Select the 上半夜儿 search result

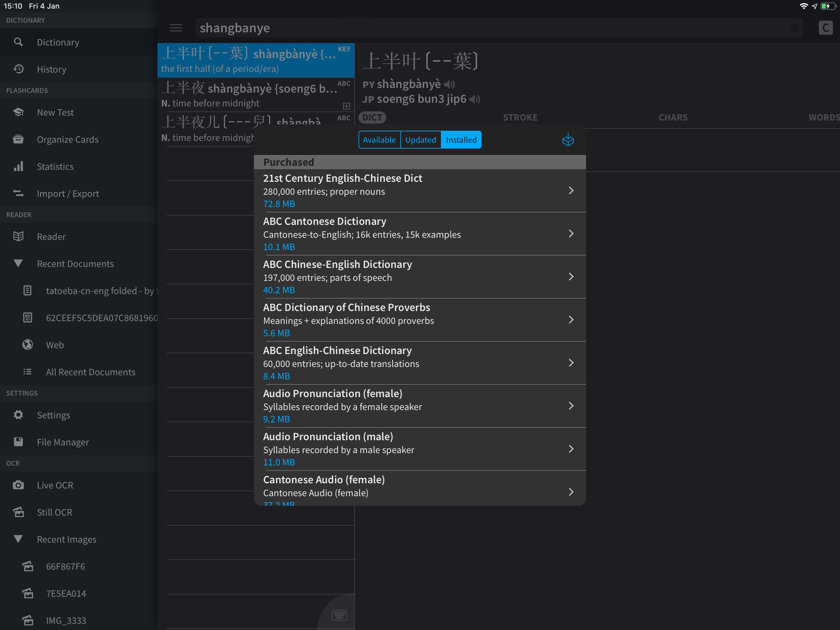256,129
